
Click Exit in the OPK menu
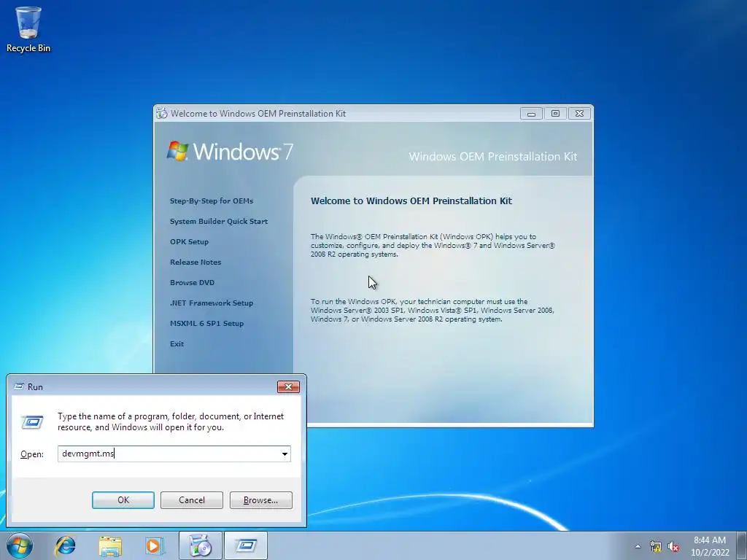177,344
